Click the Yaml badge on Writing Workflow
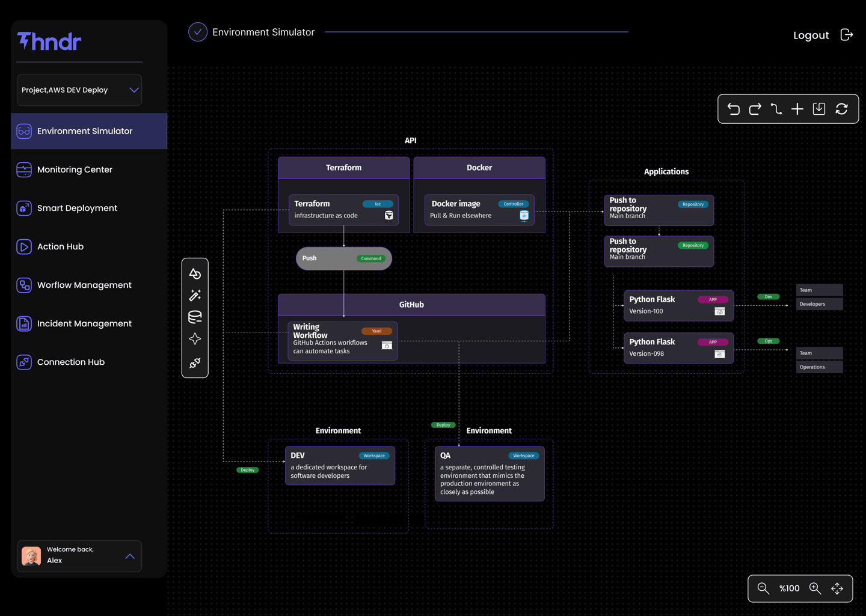This screenshot has height=616, width=866. (x=377, y=331)
